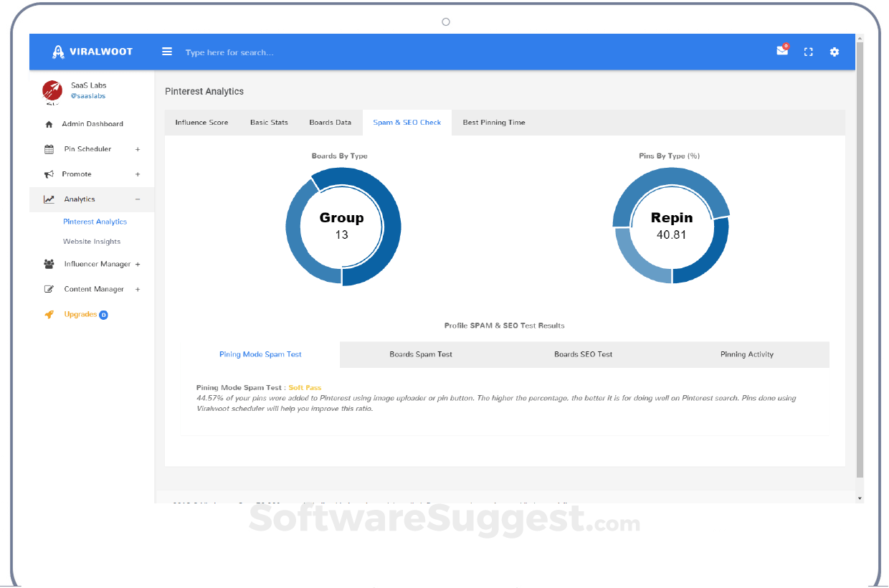
Task: Toggle fullscreen mode icon
Action: click(809, 52)
